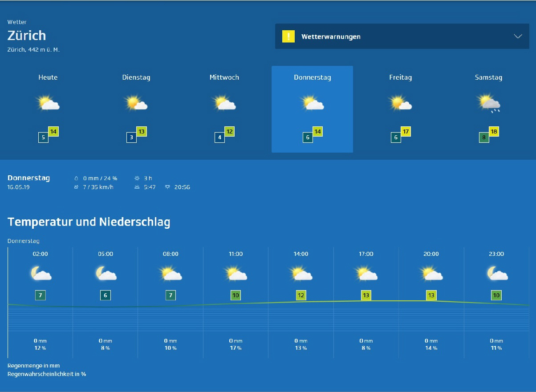The width and height of the screenshot is (536, 392).
Task: Switch to the Dienstag forecast tab
Action: pyautogui.click(x=136, y=77)
